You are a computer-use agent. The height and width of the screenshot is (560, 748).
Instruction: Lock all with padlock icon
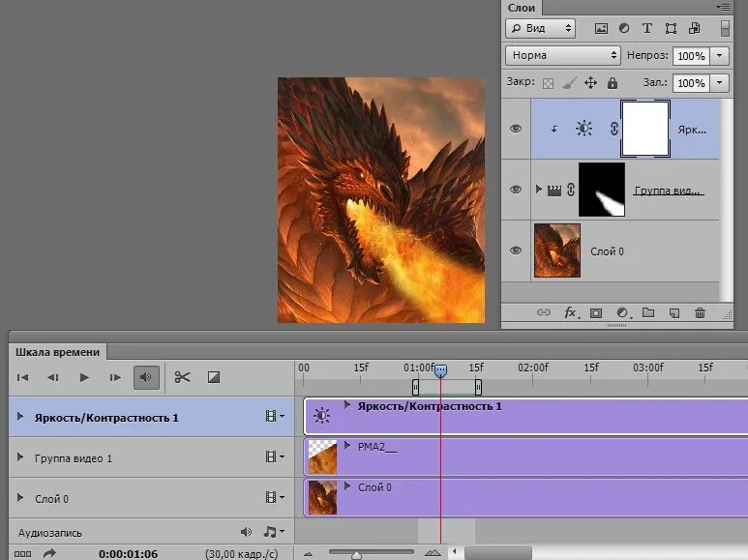[612, 83]
